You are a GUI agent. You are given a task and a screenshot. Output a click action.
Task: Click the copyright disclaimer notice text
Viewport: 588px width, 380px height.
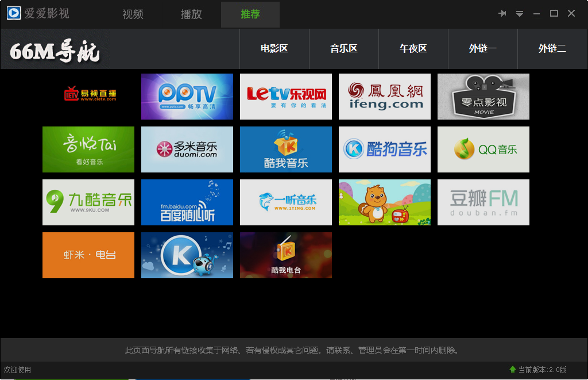click(x=292, y=350)
